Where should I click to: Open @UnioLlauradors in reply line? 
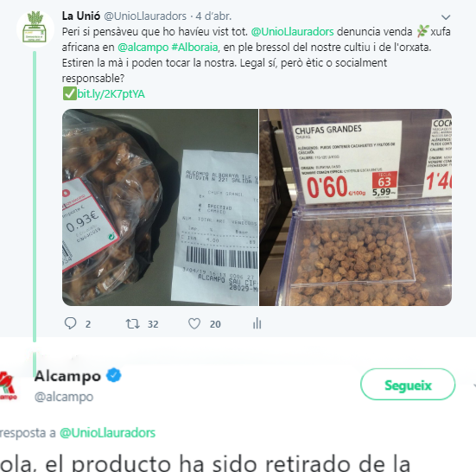(x=107, y=433)
